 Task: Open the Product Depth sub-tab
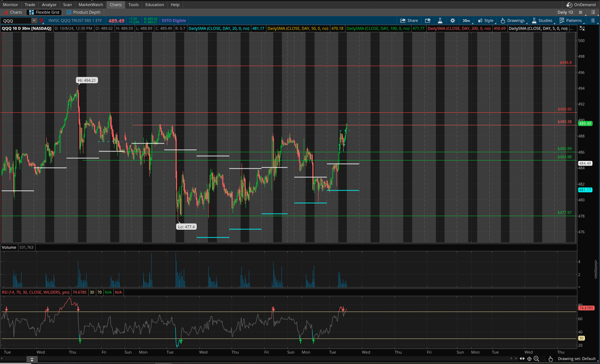(83, 12)
